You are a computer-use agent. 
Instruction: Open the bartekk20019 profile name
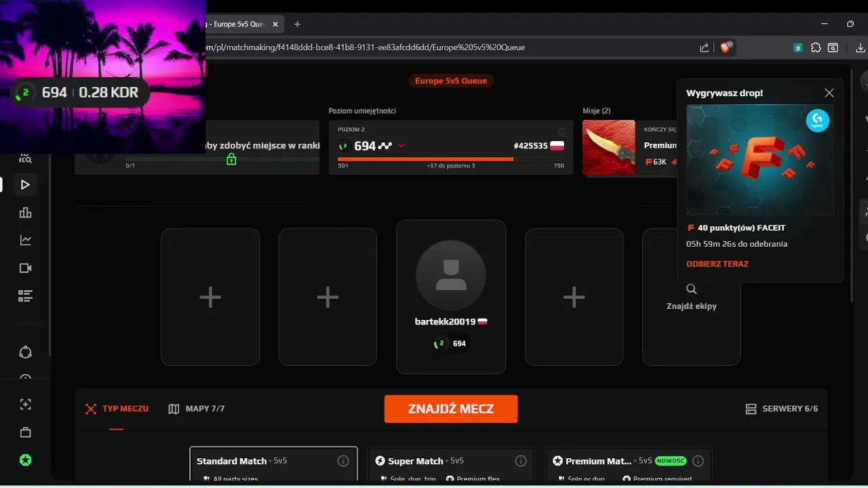(446, 322)
